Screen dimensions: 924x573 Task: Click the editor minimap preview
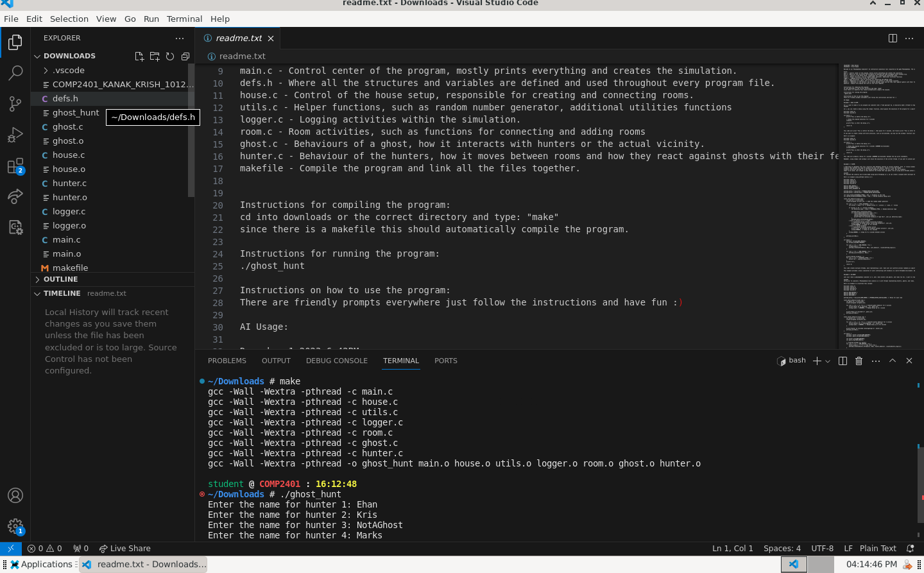[879, 205]
